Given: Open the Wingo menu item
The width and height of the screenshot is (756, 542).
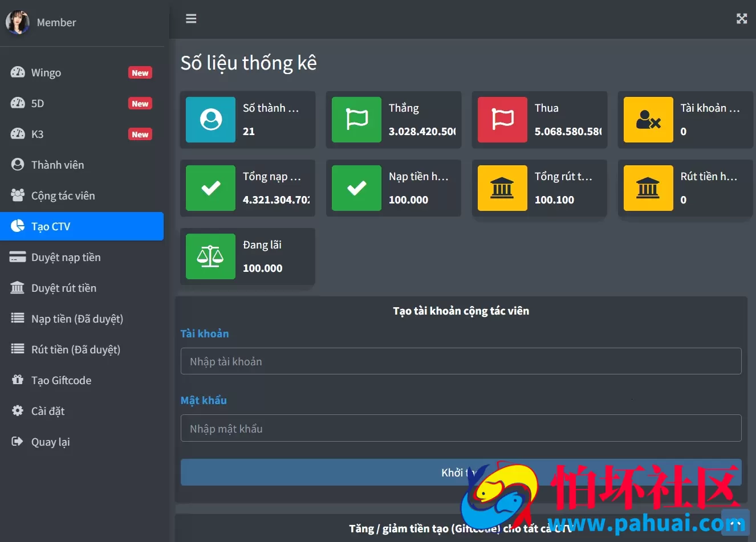Looking at the screenshot, I should coord(82,72).
